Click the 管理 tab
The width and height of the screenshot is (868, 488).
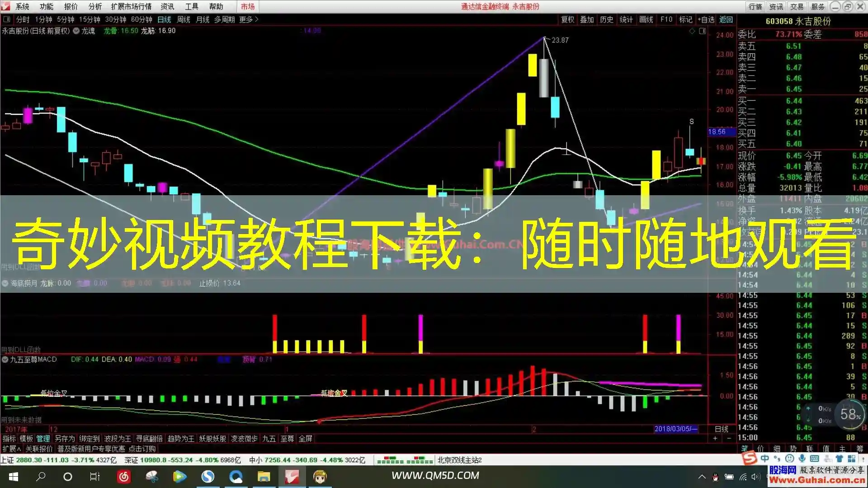[43, 438]
